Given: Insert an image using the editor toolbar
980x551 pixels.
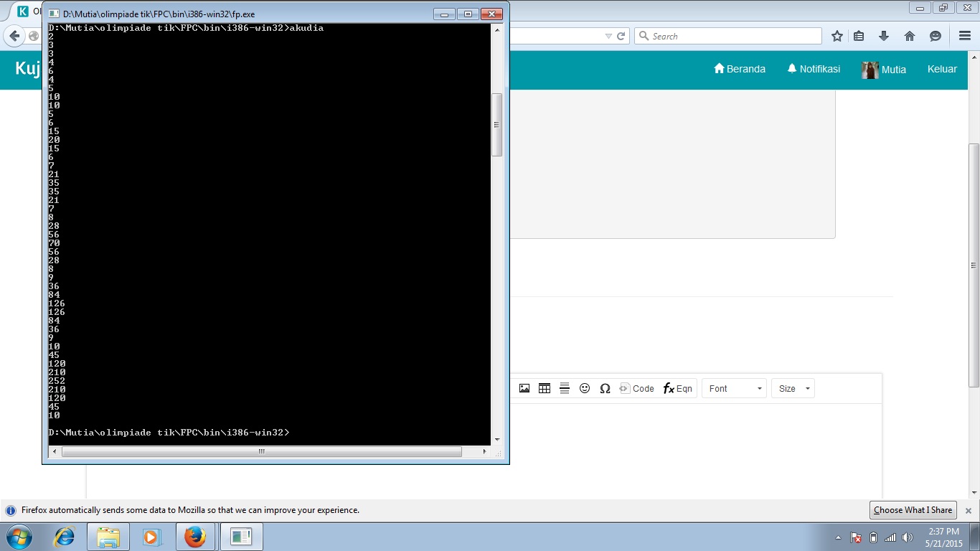Looking at the screenshot, I should [x=524, y=389].
